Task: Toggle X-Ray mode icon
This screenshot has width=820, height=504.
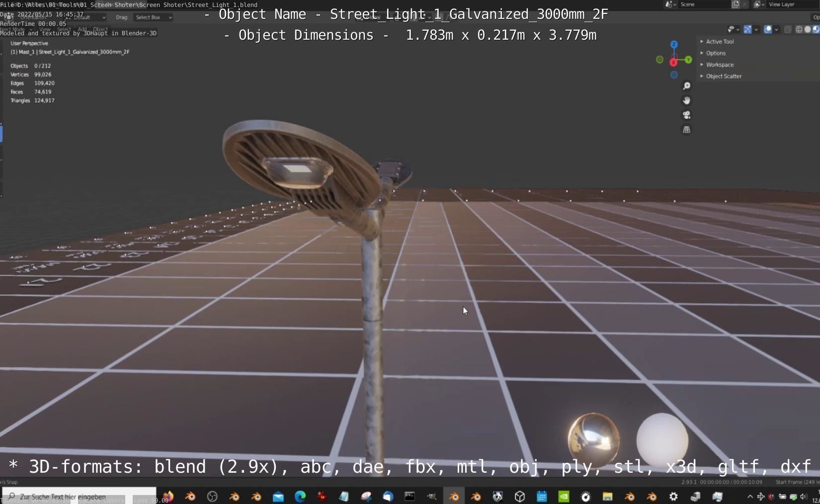Action: [788, 30]
